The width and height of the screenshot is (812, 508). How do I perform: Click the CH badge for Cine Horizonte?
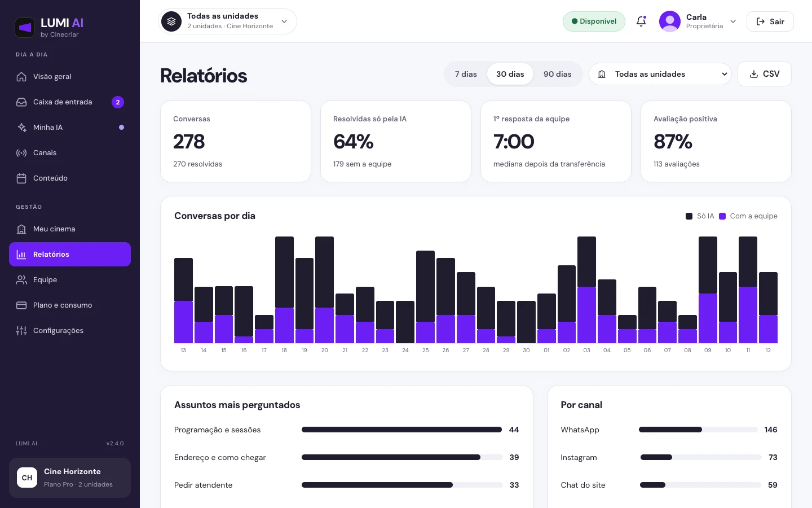pos(27,478)
